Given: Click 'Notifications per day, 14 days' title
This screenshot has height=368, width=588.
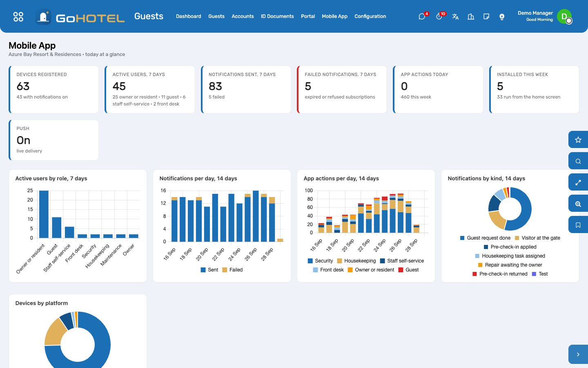Looking at the screenshot, I should coord(198,179).
